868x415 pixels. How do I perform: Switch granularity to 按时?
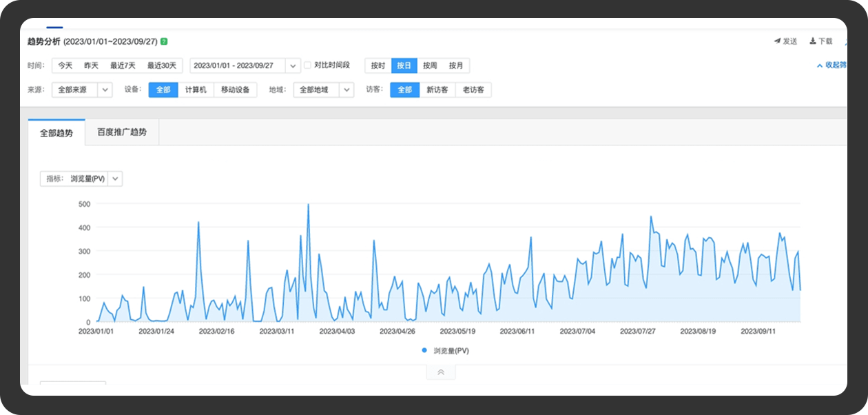(378, 65)
